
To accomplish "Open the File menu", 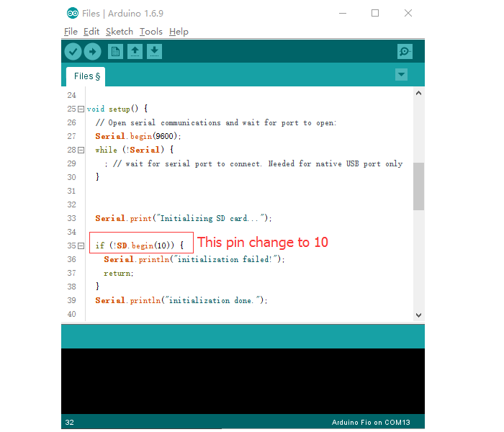I will 71,32.
